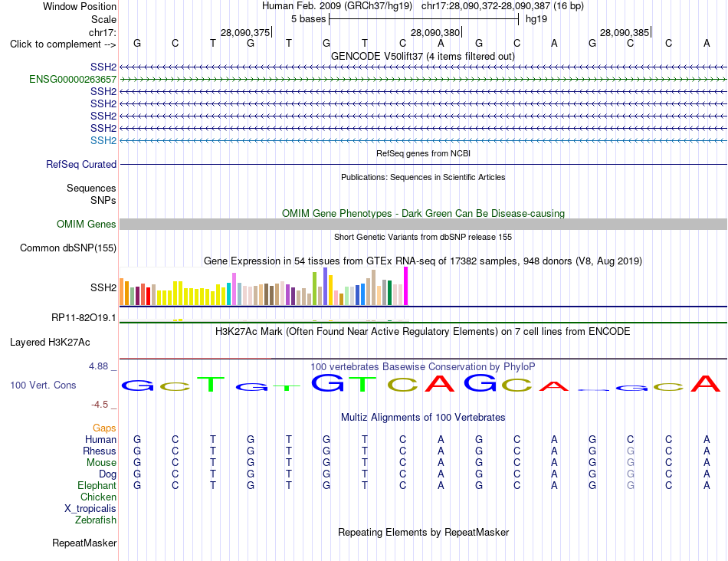Click the gray G in the Rhesus row
Viewport: 728px width, 561px height.
click(x=631, y=451)
